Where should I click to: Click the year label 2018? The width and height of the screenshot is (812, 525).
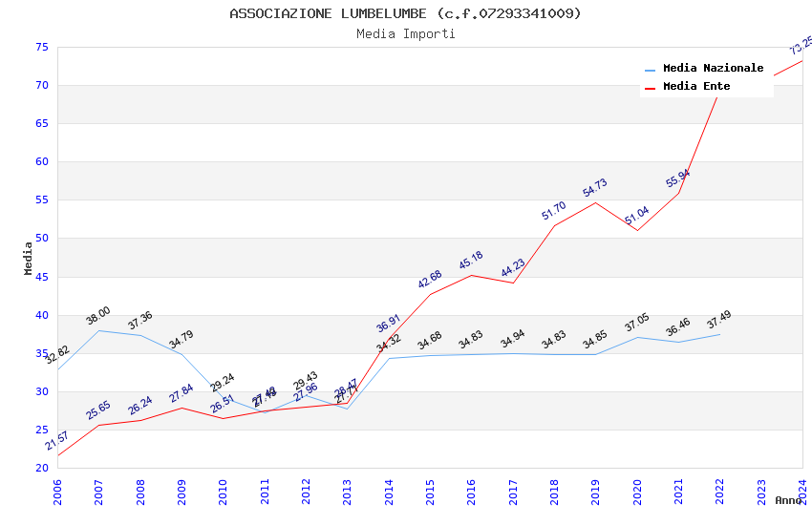point(555,492)
